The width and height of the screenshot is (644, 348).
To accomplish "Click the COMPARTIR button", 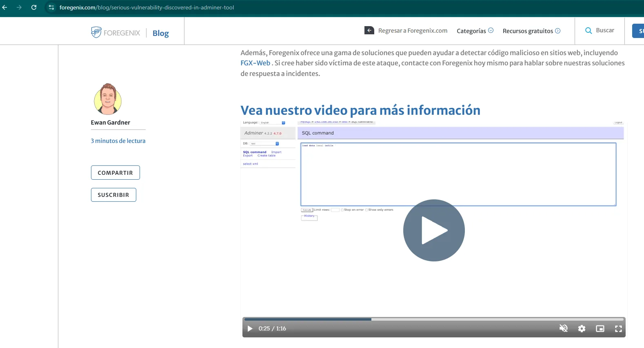I will [115, 173].
